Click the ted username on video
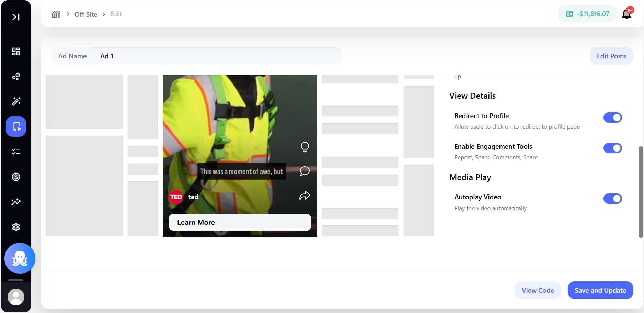This screenshot has width=644, height=313. [x=193, y=197]
